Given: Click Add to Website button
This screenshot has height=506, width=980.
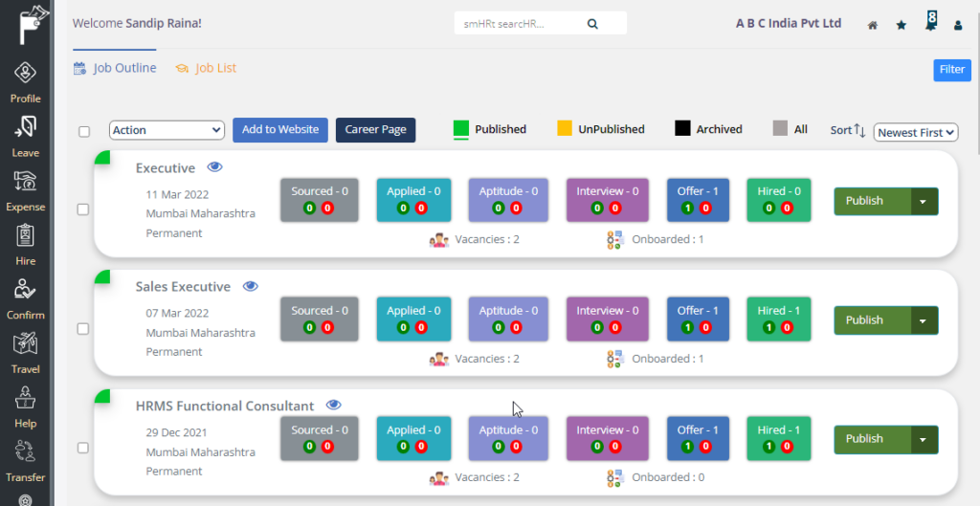Looking at the screenshot, I should [x=280, y=130].
